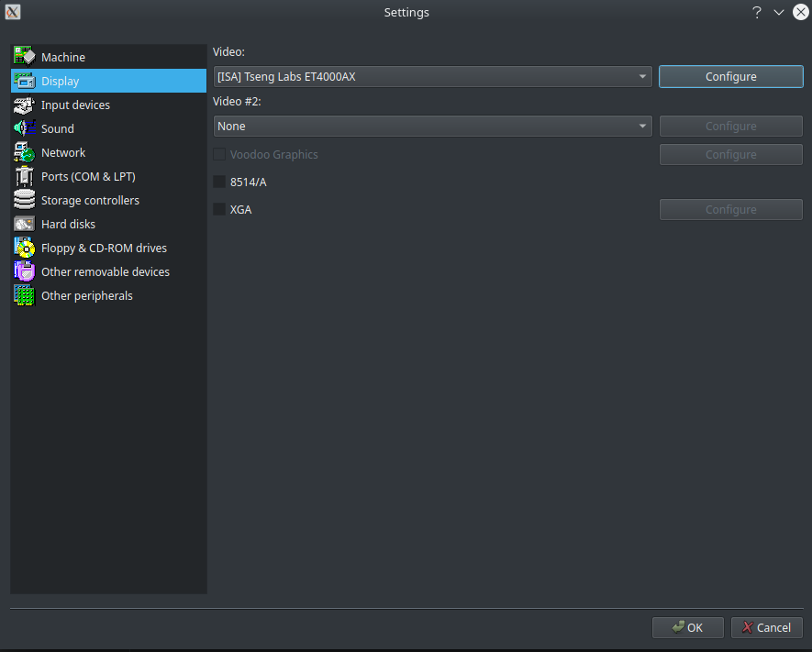Viewport: 812px width, 652px height.
Task: Click the Sound speaker icon
Action: pos(25,128)
